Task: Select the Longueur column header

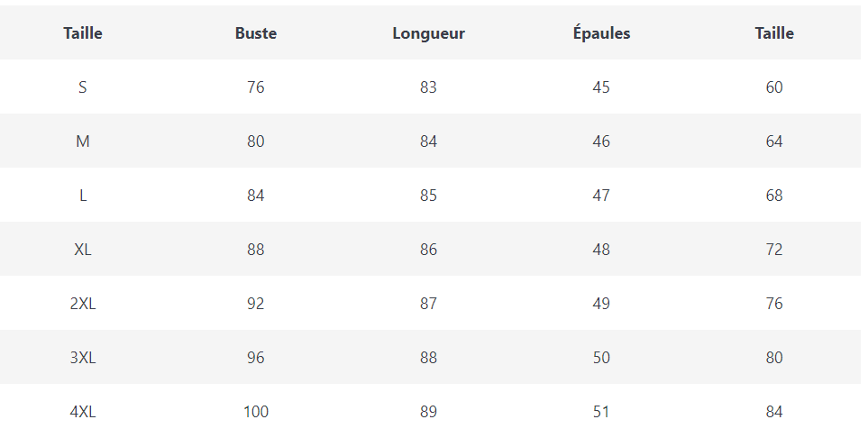Action: [428, 33]
